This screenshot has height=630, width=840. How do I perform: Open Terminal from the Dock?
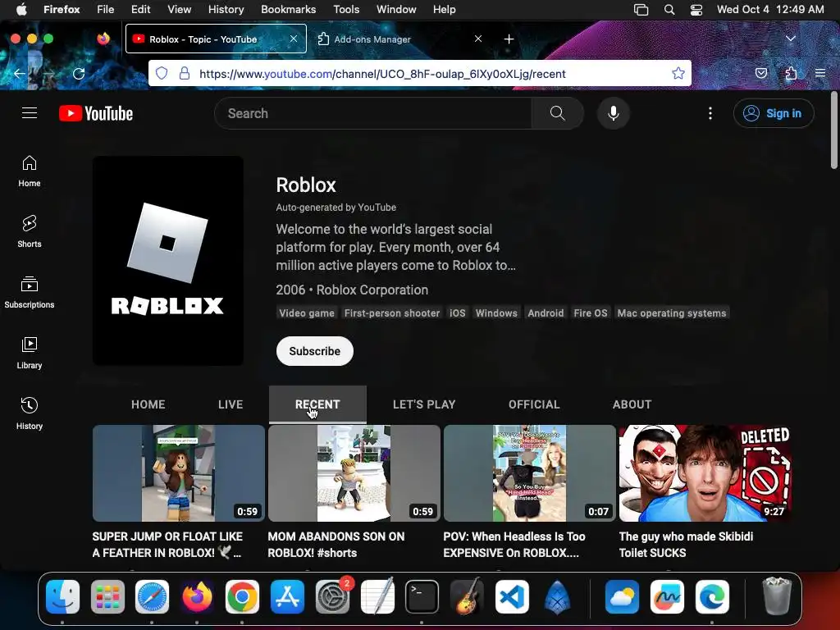pos(422,596)
